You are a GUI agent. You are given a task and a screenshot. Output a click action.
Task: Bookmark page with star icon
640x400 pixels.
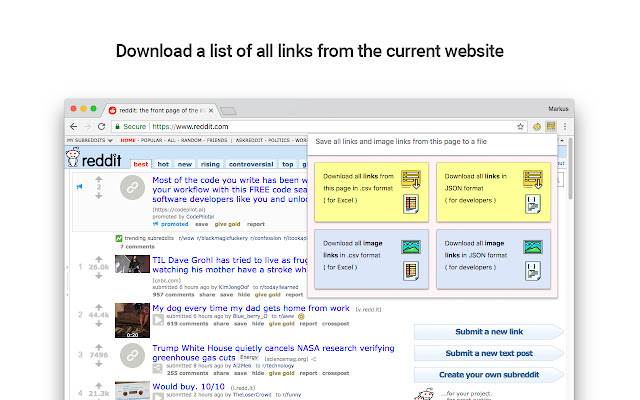[520, 127]
